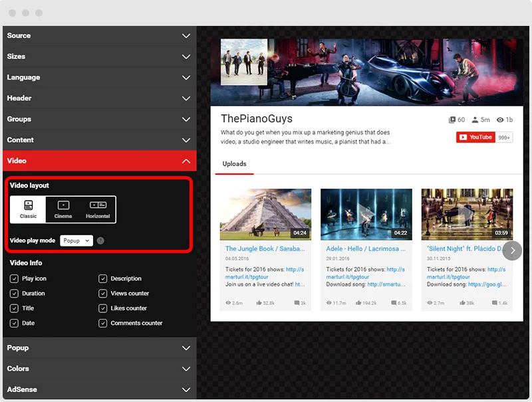Expand the Language section

coord(99,77)
